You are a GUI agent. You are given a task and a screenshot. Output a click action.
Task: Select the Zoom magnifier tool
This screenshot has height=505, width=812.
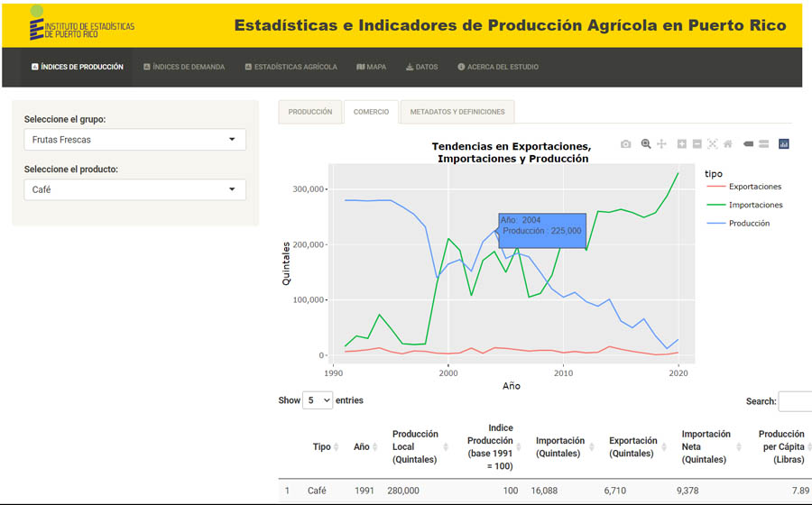point(646,144)
